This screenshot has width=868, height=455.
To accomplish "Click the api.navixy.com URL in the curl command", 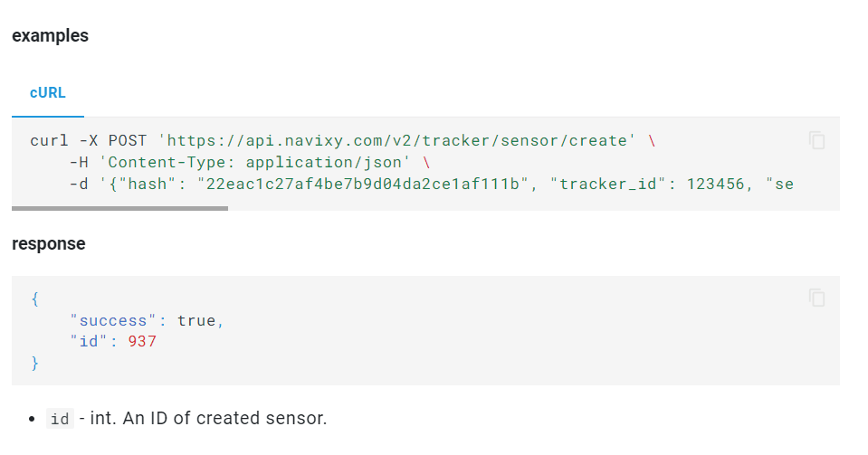I will pyautogui.click(x=397, y=140).
